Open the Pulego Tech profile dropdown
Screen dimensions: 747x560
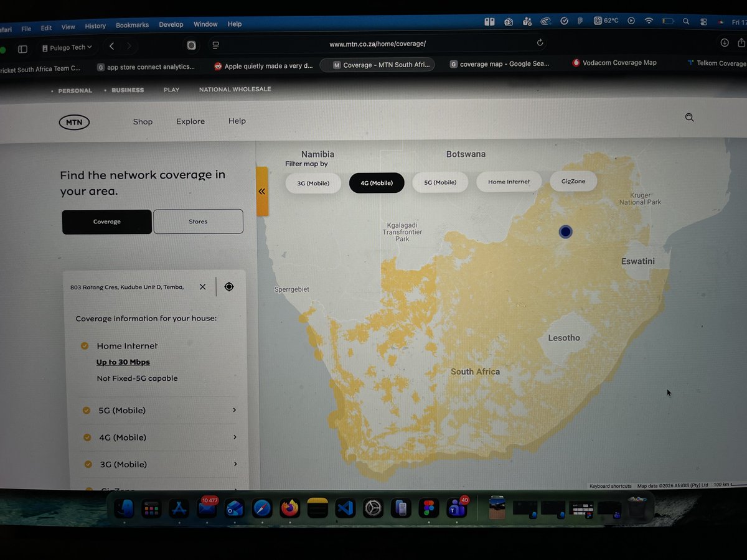coord(67,47)
